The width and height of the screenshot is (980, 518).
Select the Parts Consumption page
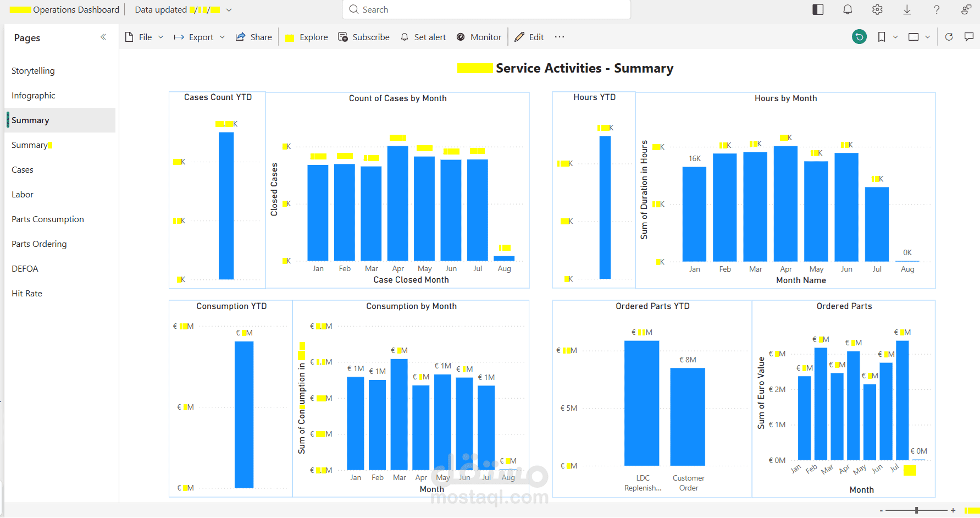(48, 219)
